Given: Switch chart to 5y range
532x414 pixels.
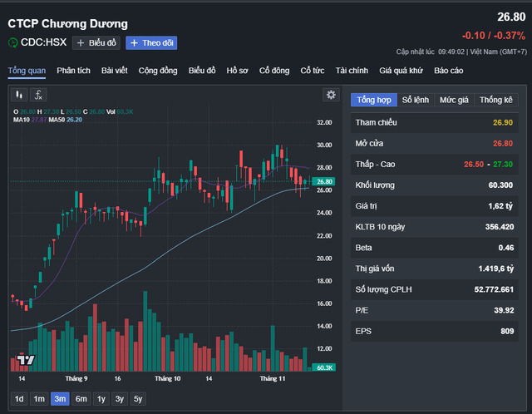Looking at the screenshot, I should click(138, 398).
